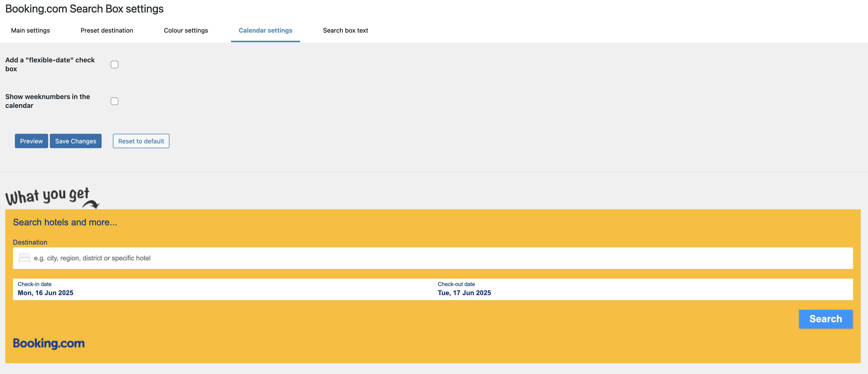Select the Calendar settings tab
The width and height of the screenshot is (868, 374).
tap(266, 30)
